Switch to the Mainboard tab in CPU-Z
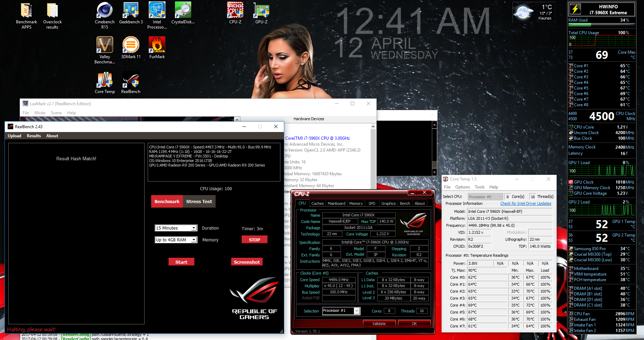644x340 pixels. click(336, 203)
